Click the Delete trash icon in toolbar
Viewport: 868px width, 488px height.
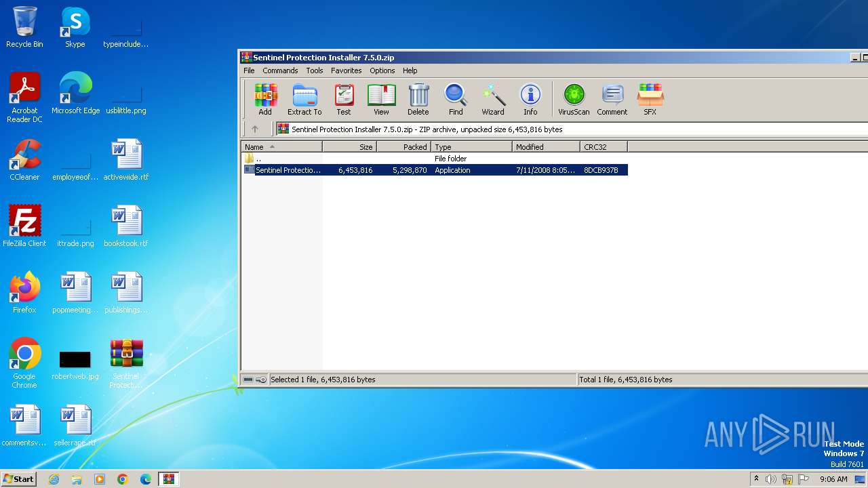[x=418, y=100]
